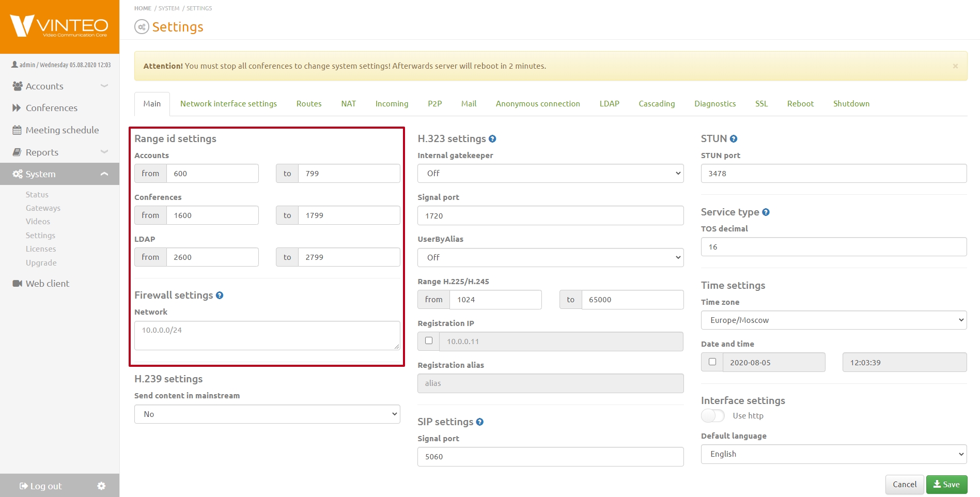Click the Cancel button
980x497 pixels.
(x=905, y=485)
